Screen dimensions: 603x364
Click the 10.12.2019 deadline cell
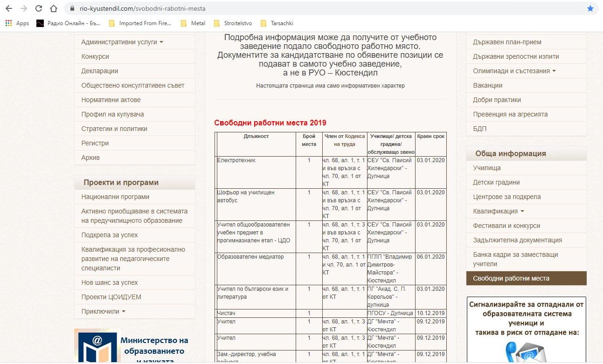tap(431, 313)
